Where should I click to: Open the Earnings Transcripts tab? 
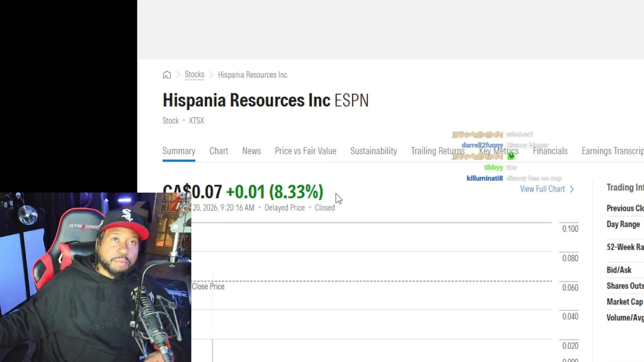(613, 151)
